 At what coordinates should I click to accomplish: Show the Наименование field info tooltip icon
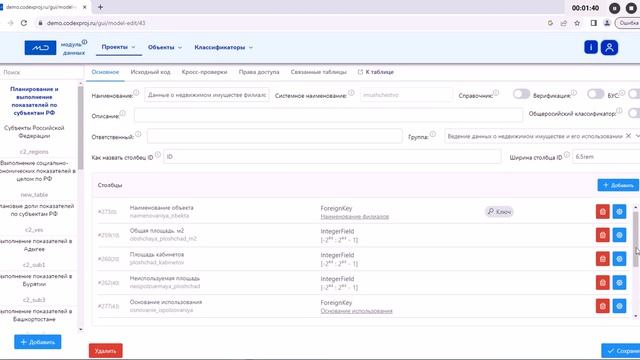[136, 93]
